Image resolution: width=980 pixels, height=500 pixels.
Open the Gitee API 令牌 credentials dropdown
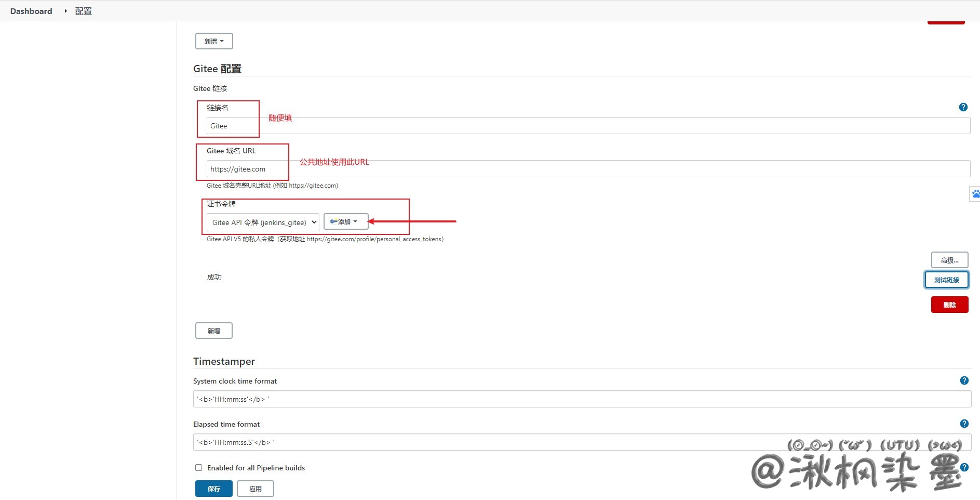(263, 222)
